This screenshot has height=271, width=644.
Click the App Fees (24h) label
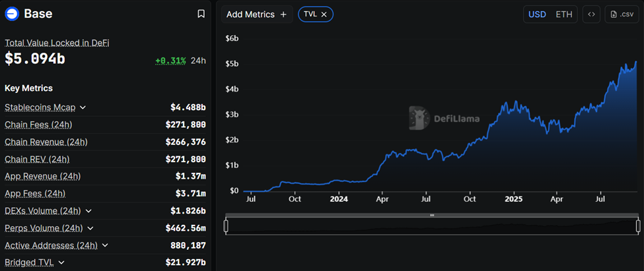coord(35,193)
